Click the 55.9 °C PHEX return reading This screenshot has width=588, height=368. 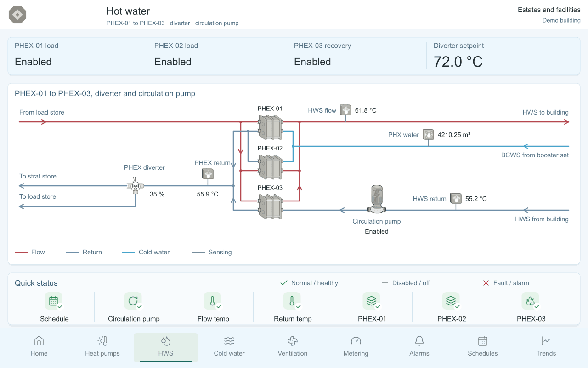tap(208, 194)
